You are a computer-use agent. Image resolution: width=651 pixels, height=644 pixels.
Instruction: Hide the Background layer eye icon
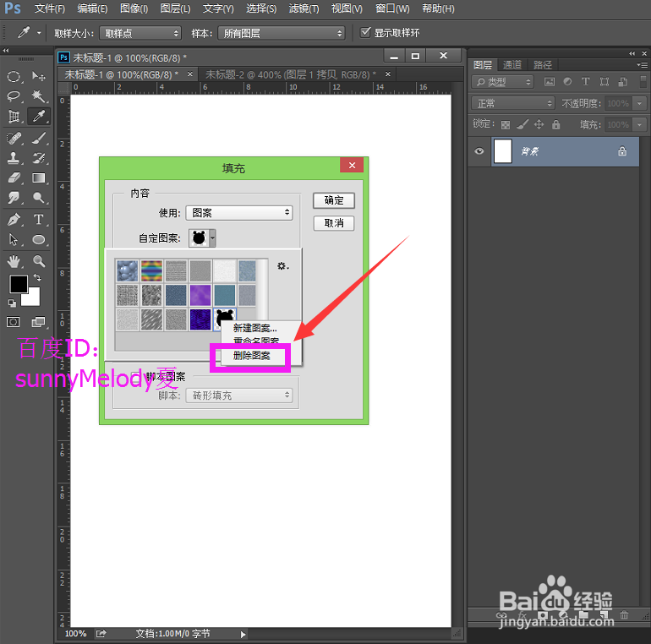coord(479,151)
